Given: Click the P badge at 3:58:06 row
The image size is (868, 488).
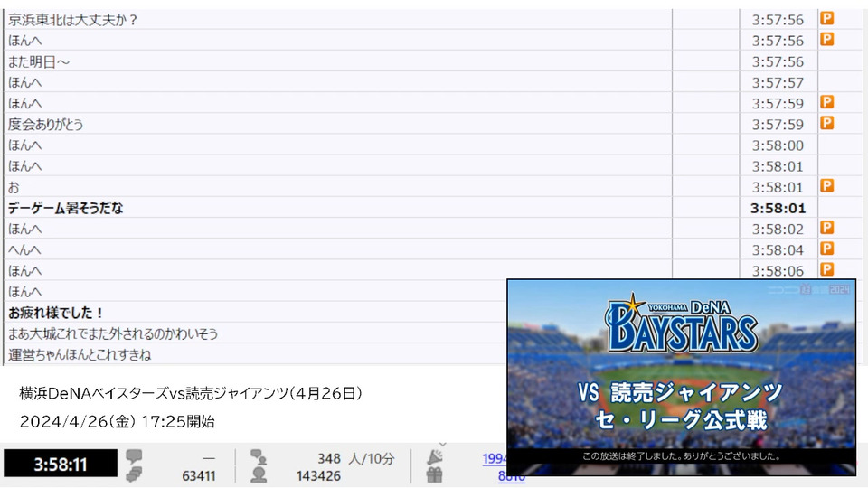Looking at the screenshot, I should pyautogui.click(x=827, y=269).
